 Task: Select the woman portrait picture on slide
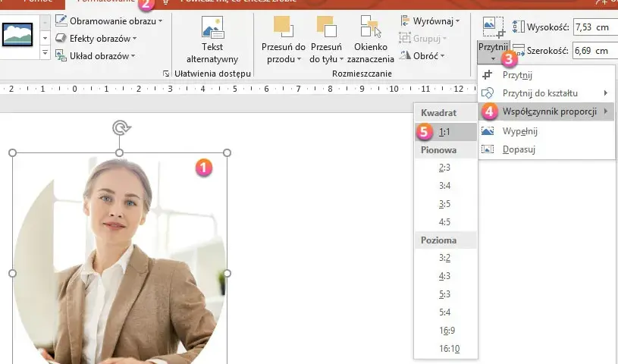pos(119,259)
